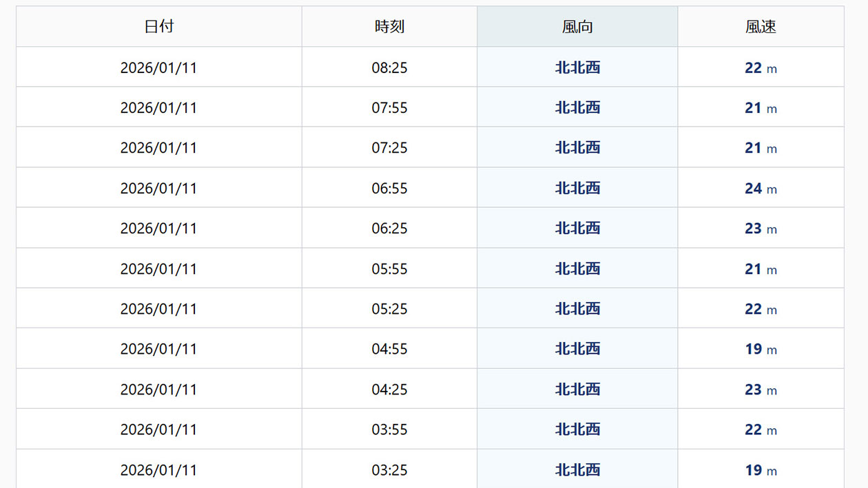
Task: Click the 04:25 time entry
Action: [x=389, y=390]
